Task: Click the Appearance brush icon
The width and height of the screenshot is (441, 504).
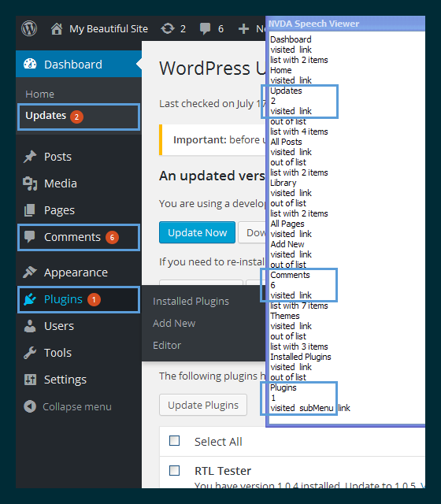Action: click(x=30, y=272)
